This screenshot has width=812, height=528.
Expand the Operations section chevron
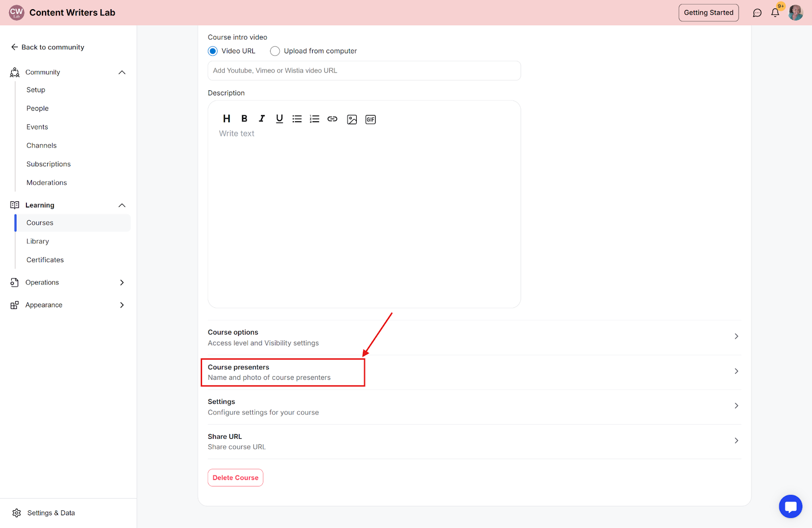point(122,283)
